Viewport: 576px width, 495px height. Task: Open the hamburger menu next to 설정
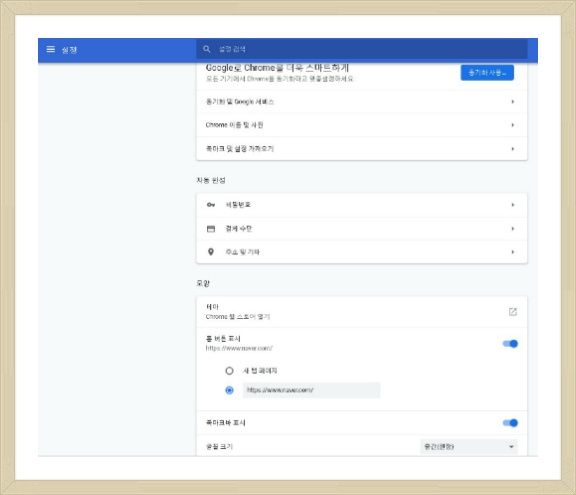50,49
